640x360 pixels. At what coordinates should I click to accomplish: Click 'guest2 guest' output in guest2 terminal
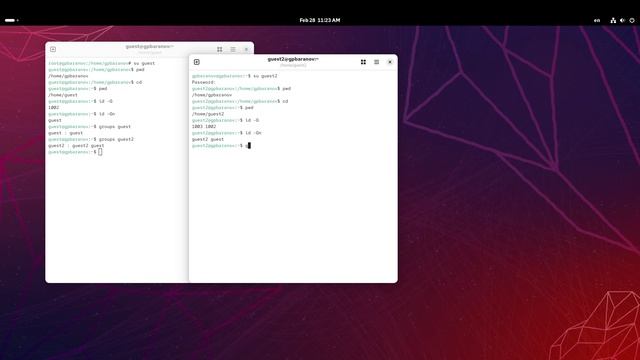[208, 139]
